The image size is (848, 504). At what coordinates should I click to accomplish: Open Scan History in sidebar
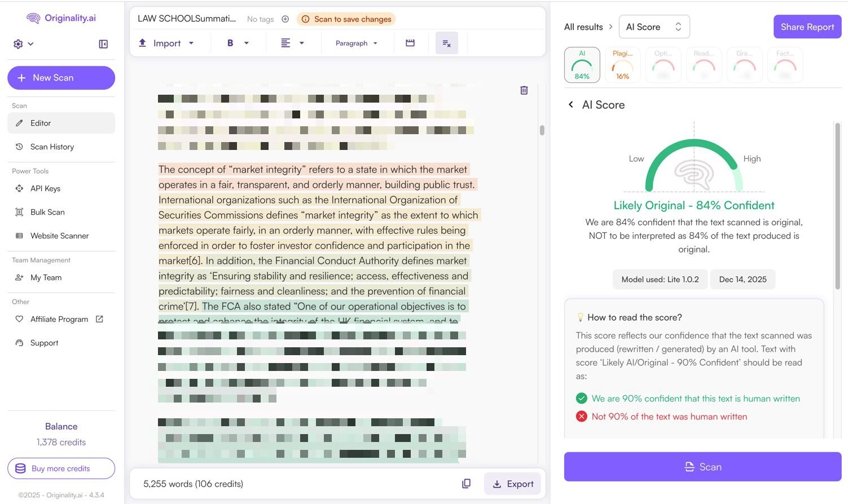[x=52, y=147]
